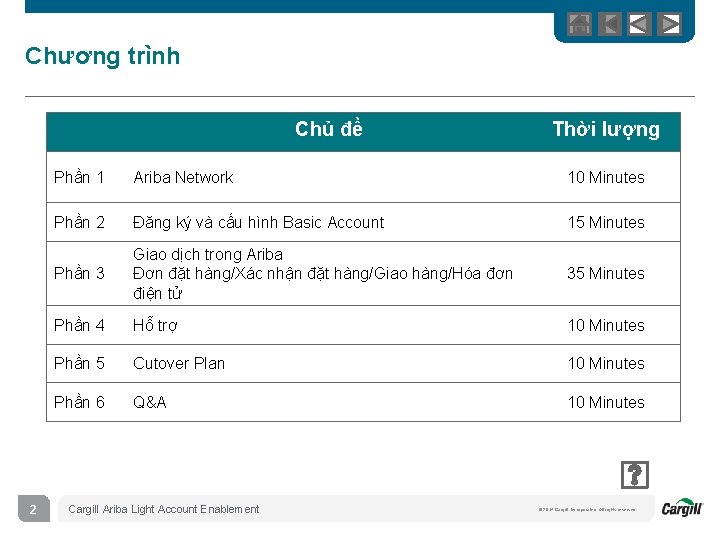This screenshot has width=720, height=540.
Task: Click the Chương trình slide title
Action: tap(102, 56)
